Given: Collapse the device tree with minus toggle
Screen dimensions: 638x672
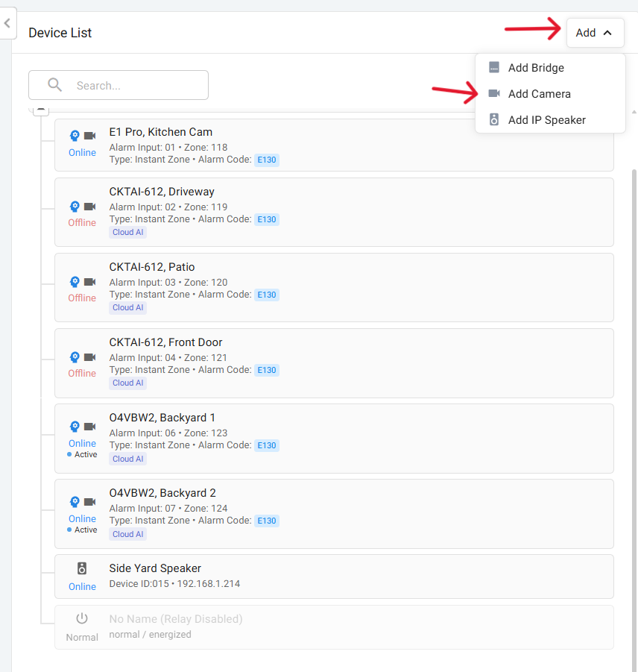Looking at the screenshot, I should 41,110.
